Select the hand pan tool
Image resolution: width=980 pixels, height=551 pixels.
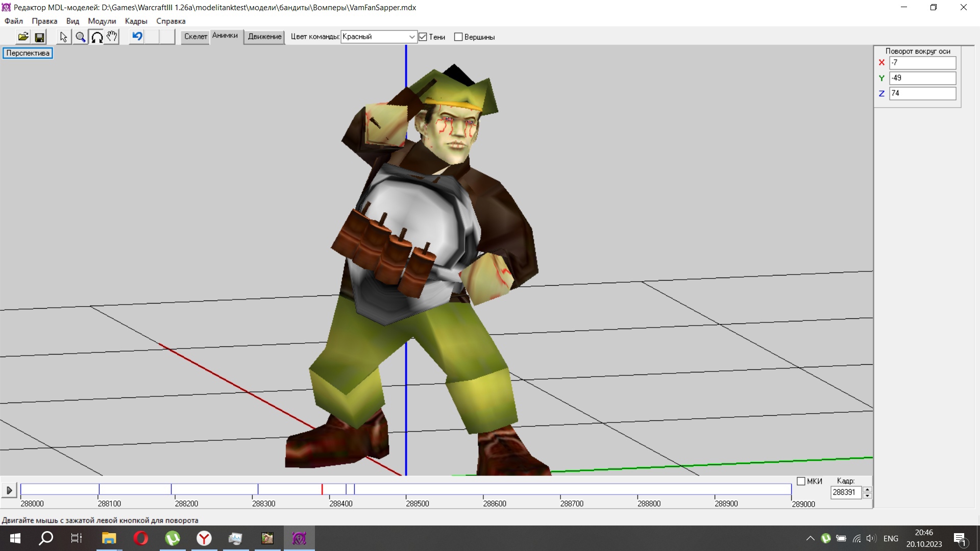click(112, 37)
